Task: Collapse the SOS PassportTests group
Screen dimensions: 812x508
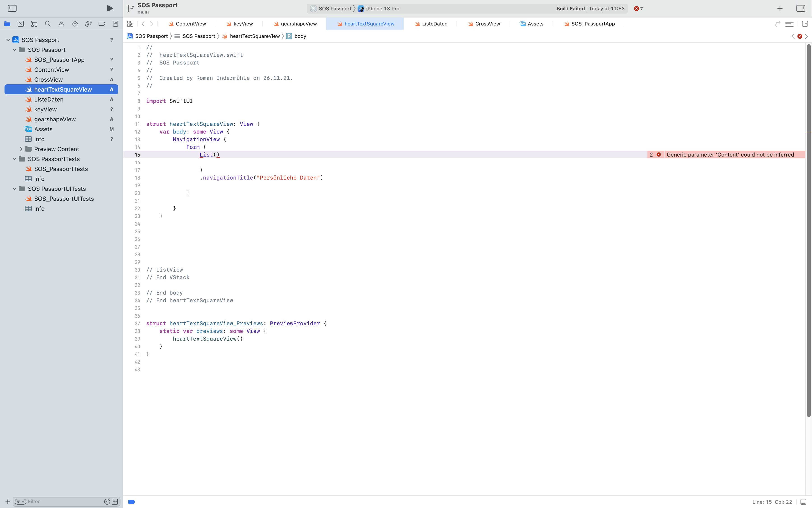Action: (14, 159)
